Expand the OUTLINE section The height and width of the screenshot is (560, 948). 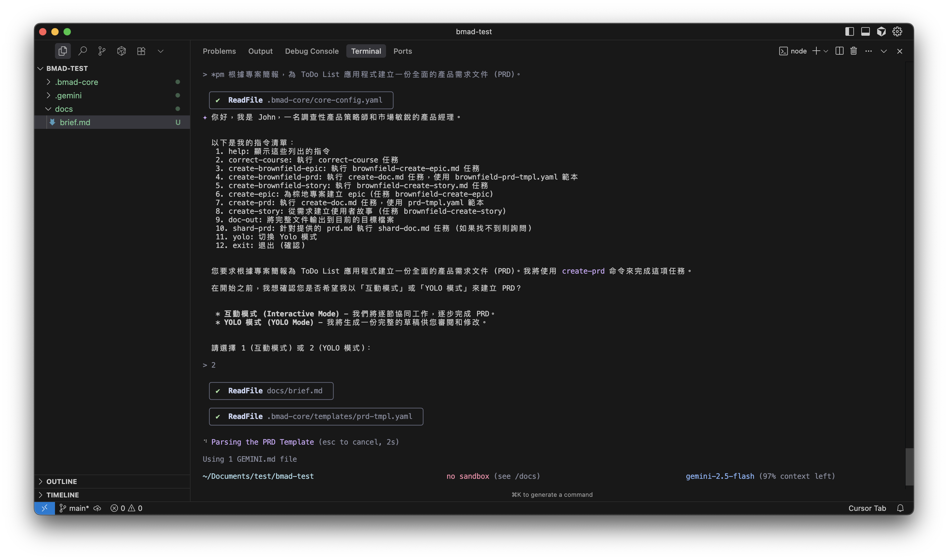(x=112, y=482)
